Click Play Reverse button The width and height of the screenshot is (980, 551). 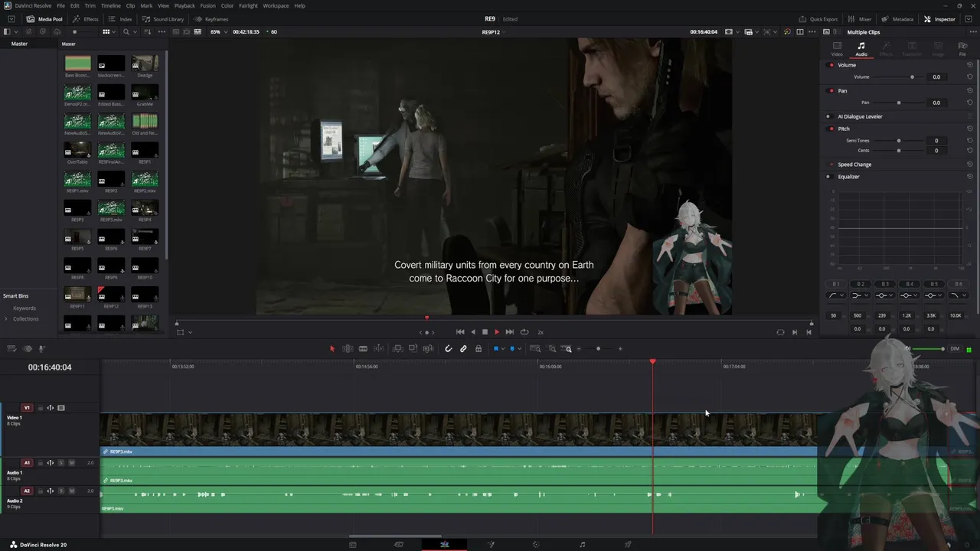(x=472, y=332)
